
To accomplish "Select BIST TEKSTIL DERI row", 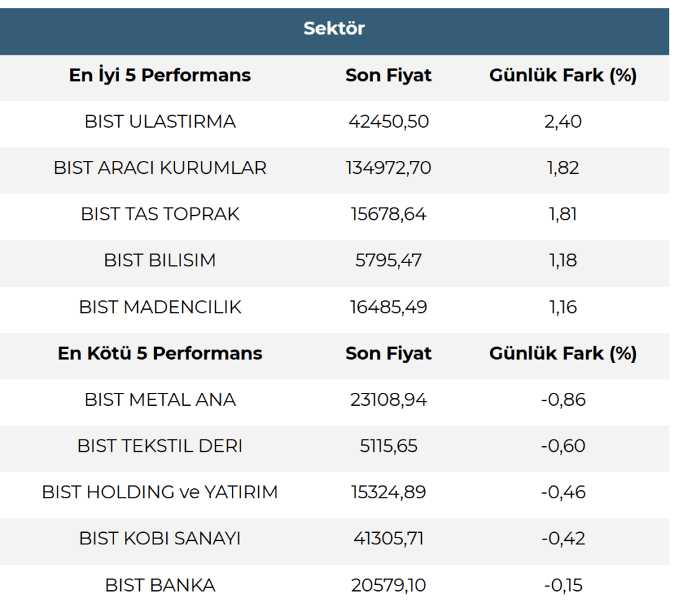I will tap(160, 446).
